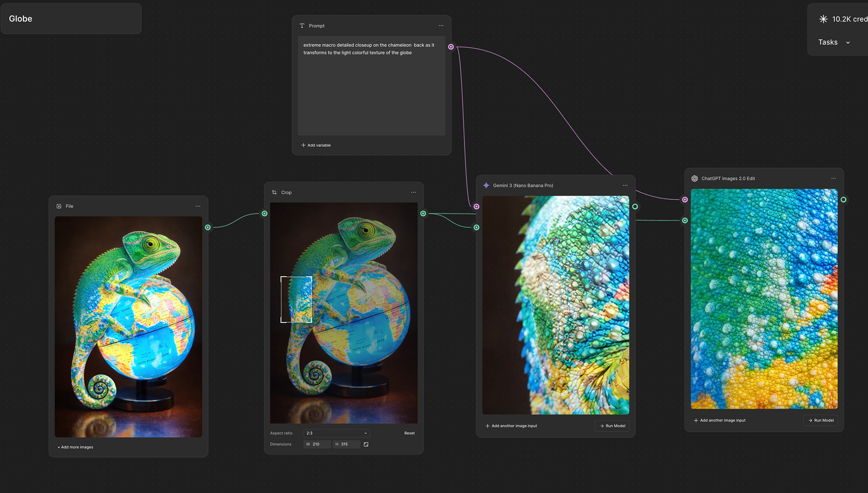868x493 pixels.
Task: Expand the Tasks dropdown
Action: click(835, 42)
